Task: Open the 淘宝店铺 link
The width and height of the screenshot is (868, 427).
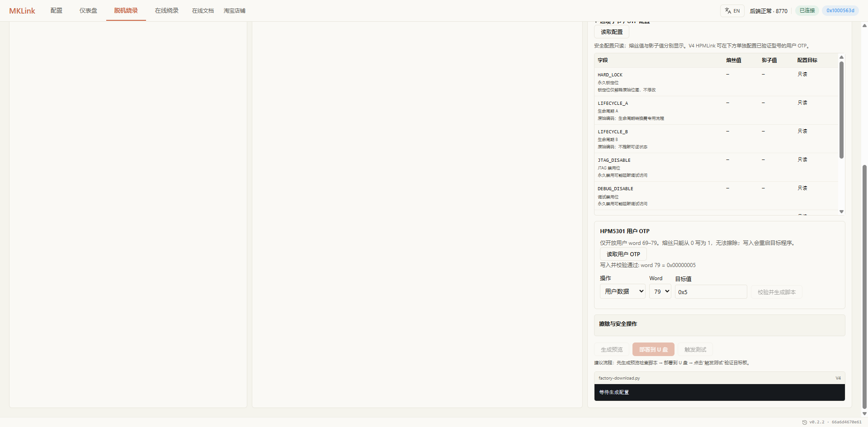Action: pyautogui.click(x=235, y=10)
